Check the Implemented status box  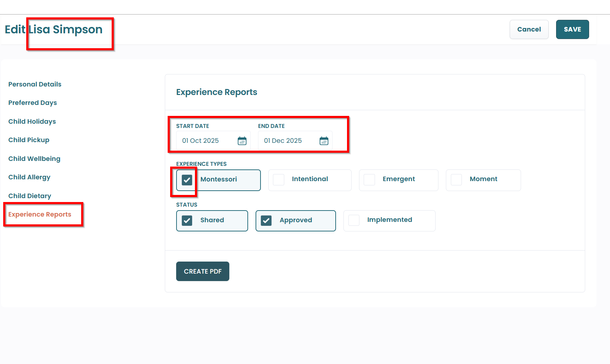[354, 220]
